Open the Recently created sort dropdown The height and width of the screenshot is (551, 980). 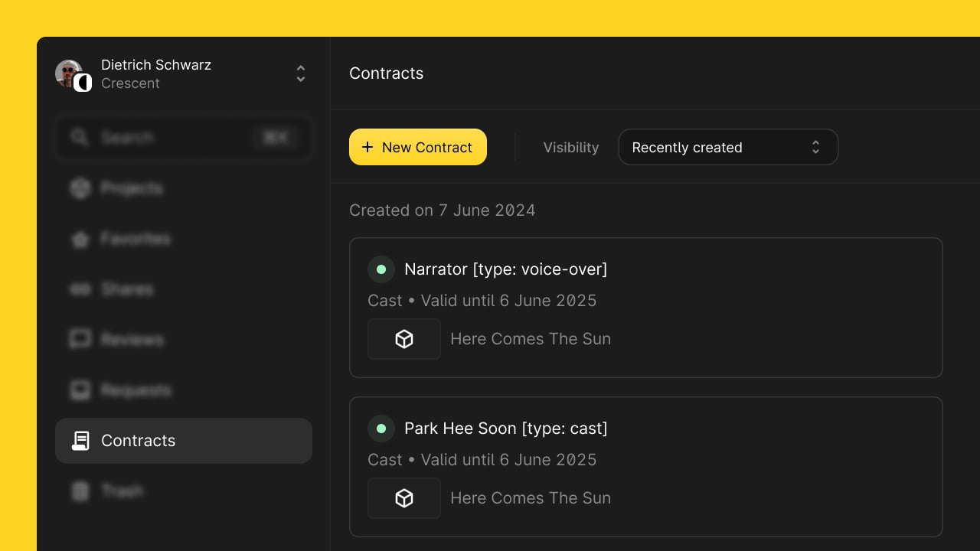pos(727,147)
